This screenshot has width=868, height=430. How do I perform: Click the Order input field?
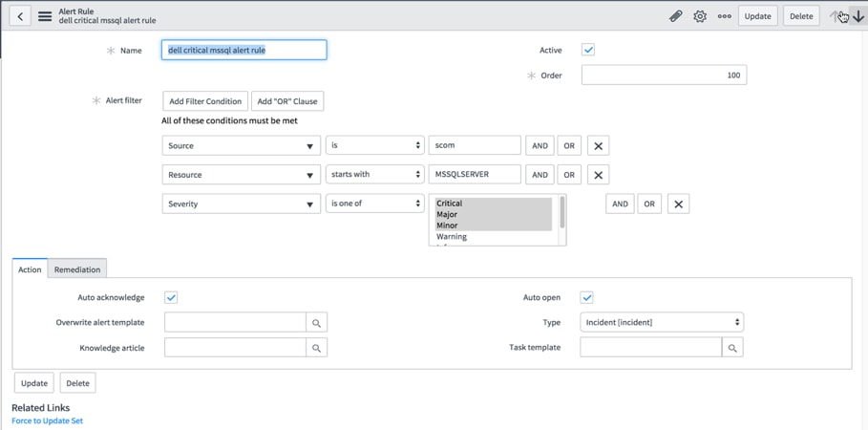click(x=664, y=75)
